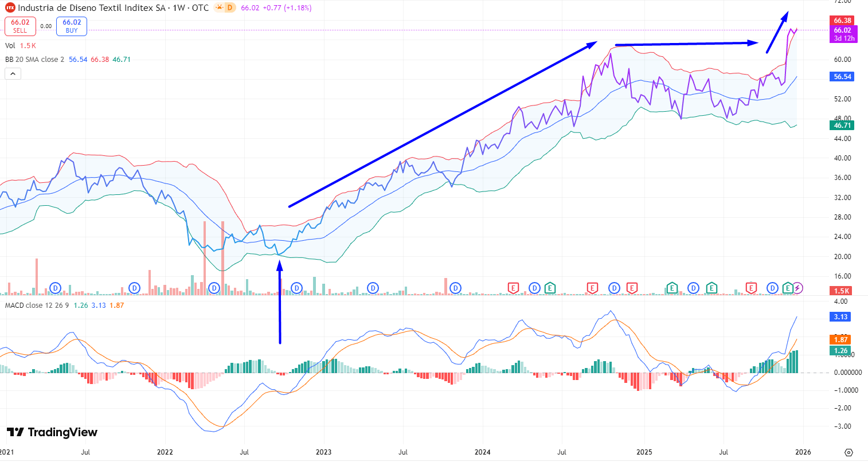This screenshot has height=462, width=868.
Task: Open the first green earnings 'E' marker
Action: click(550, 288)
